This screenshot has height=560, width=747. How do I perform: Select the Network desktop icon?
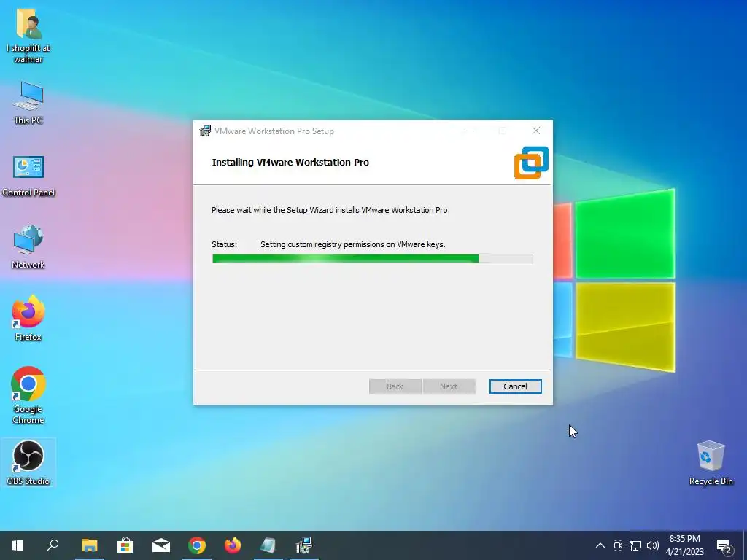click(x=28, y=247)
